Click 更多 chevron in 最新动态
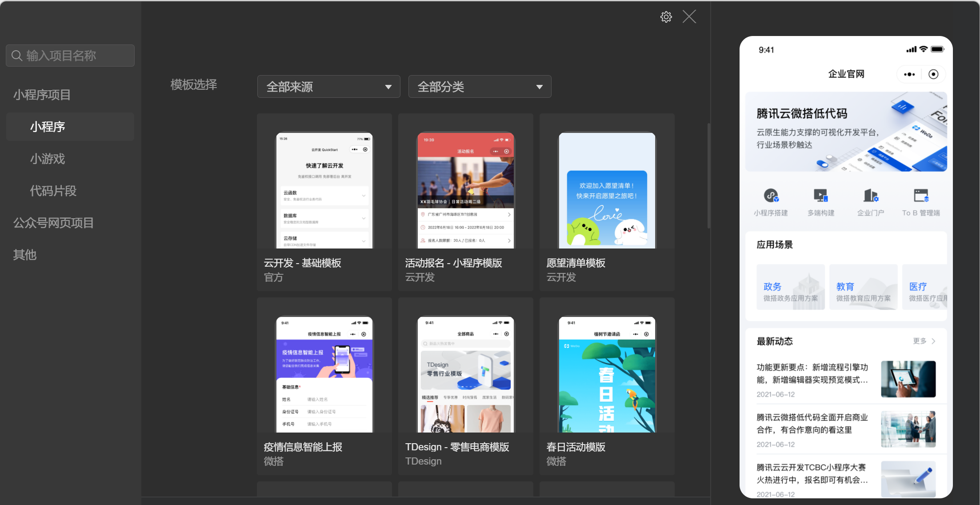The width and height of the screenshot is (980, 505). pyautogui.click(x=933, y=341)
